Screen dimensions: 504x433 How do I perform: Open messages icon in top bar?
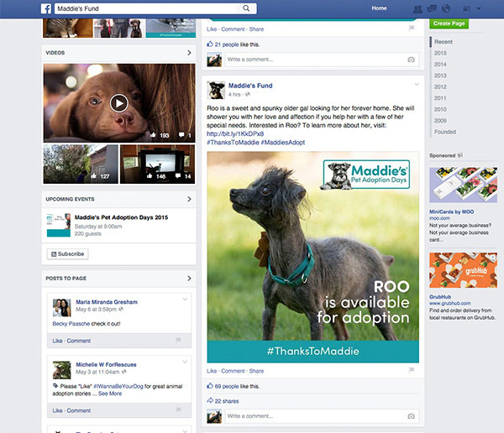click(432, 9)
